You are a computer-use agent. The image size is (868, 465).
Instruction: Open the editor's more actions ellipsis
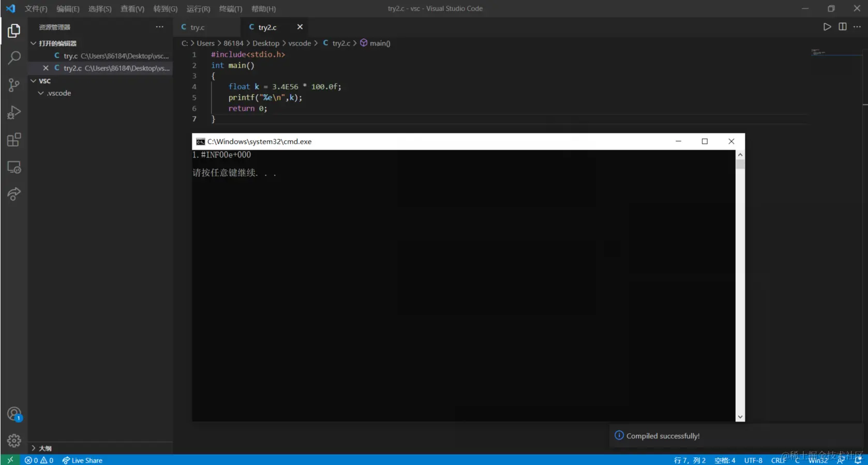coord(857,27)
